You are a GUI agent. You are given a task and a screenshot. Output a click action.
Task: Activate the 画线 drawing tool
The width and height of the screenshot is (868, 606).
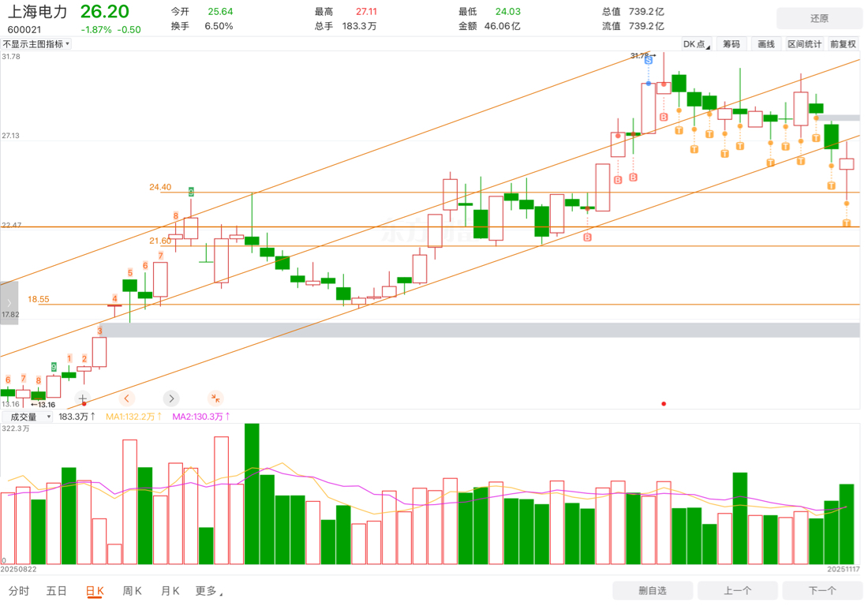pos(766,44)
